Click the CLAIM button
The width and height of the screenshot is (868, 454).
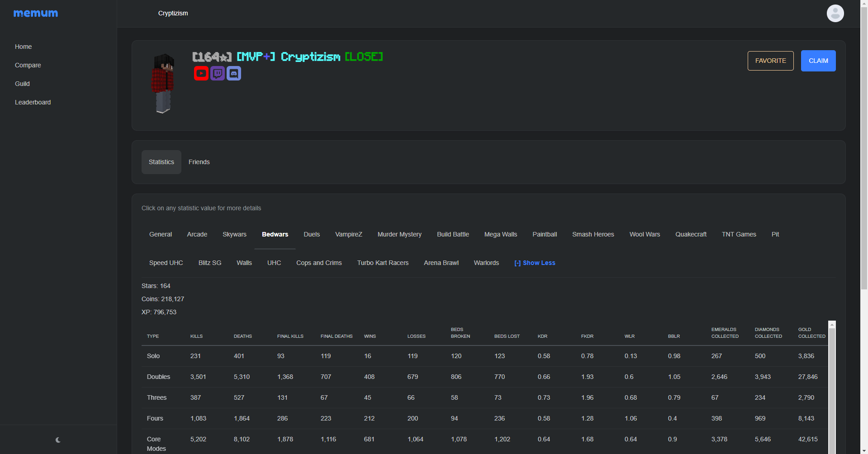coord(818,61)
